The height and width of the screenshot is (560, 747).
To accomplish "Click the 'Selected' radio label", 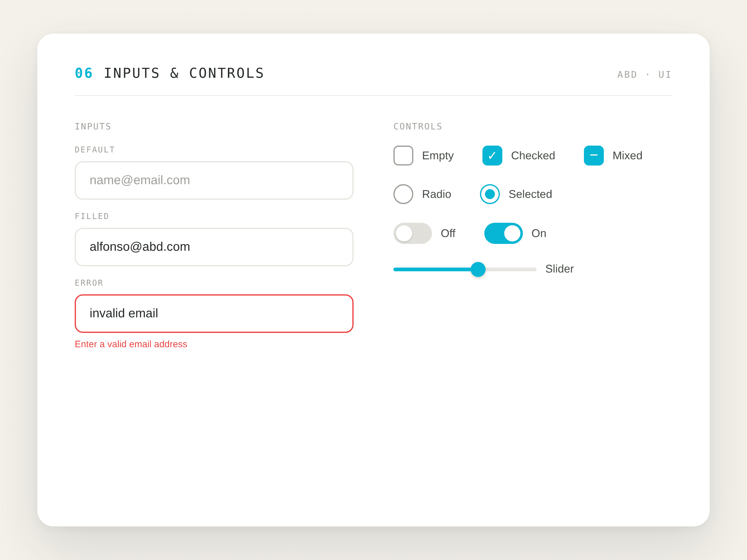I will [530, 194].
